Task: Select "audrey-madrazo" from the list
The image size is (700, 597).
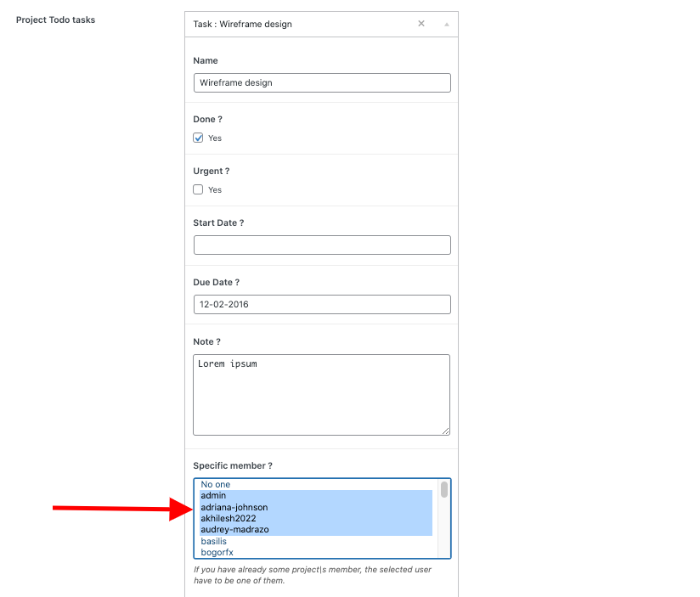Action: coord(234,530)
